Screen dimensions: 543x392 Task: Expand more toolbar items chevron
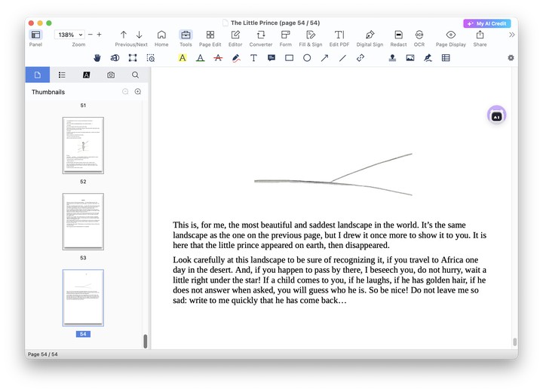[511, 35]
